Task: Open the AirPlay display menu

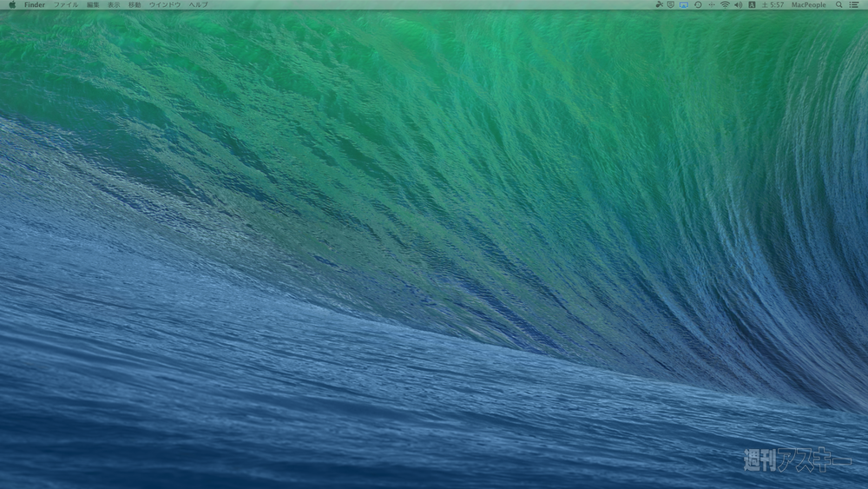Action: [x=684, y=4]
